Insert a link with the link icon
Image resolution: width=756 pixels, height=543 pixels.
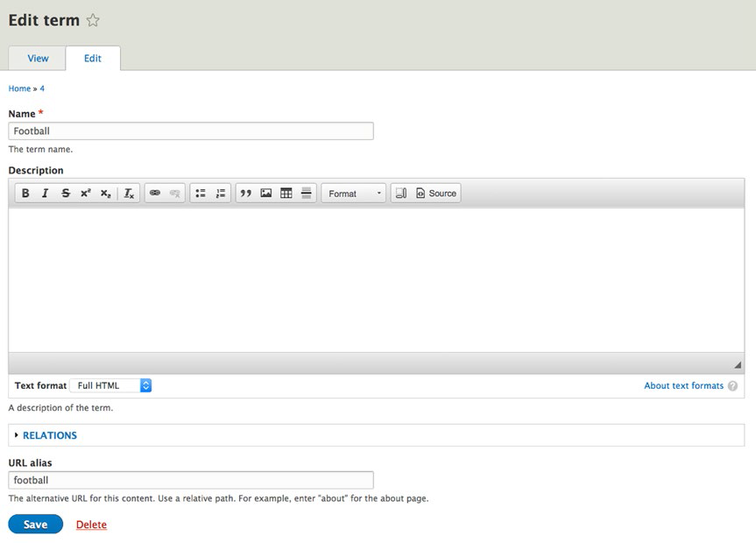155,194
